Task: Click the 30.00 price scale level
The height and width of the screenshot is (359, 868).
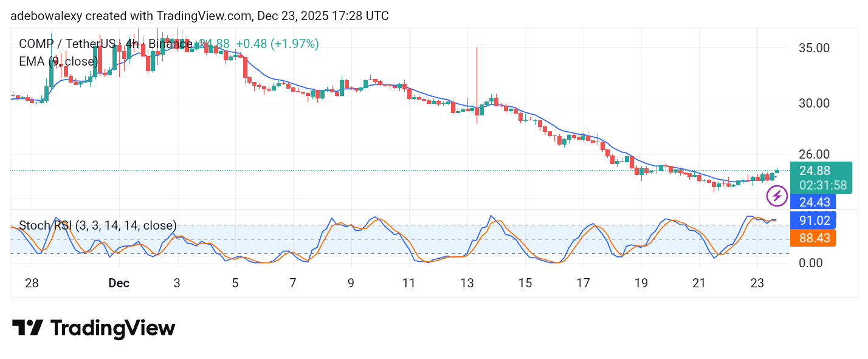Action: coord(813,103)
